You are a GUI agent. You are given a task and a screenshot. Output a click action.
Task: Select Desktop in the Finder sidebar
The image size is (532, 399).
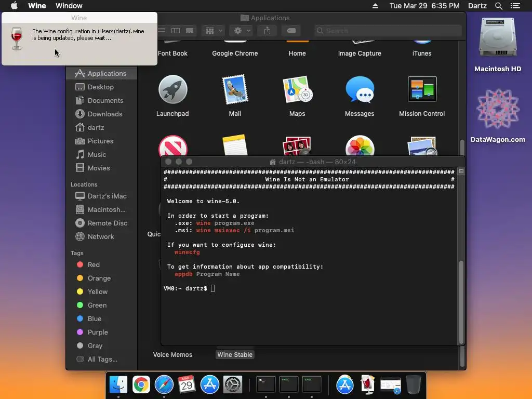[x=102, y=87]
